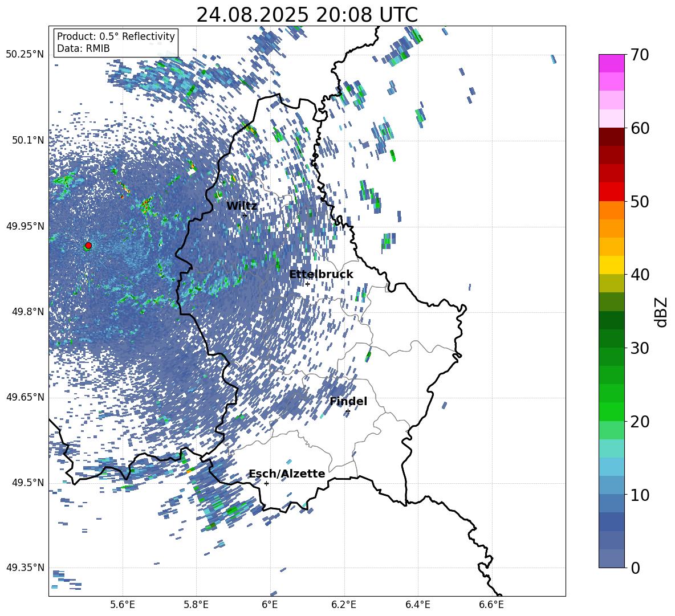Screen dimensions: 675x616
Task: Click the 49.5°N latitude label
Action: pos(28,483)
